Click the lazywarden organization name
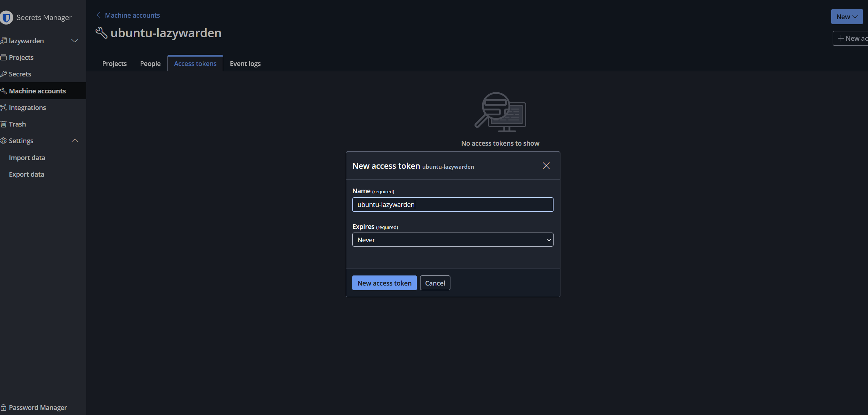This screenshot has width=868, height=415. tap(26, 41)
